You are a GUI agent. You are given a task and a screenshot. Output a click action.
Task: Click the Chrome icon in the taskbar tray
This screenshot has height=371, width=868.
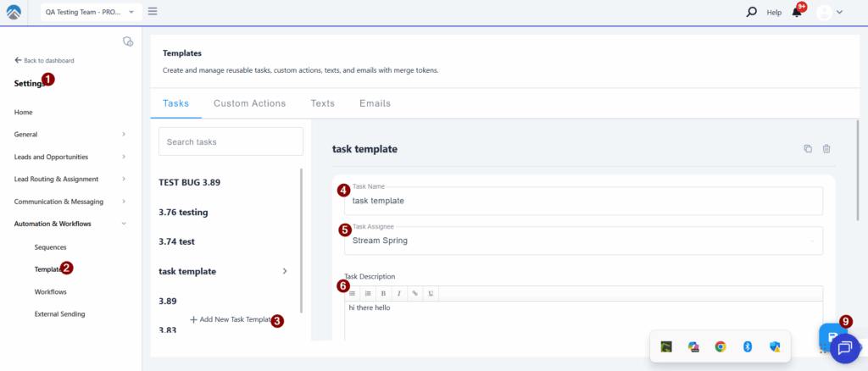tap(720, 346)
